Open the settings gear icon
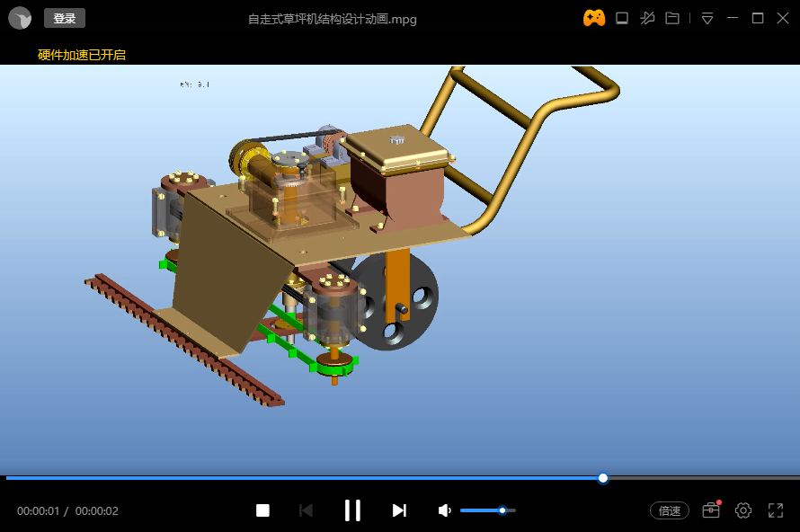The height and width of the screenshot is (532, 800). [743, 510]
